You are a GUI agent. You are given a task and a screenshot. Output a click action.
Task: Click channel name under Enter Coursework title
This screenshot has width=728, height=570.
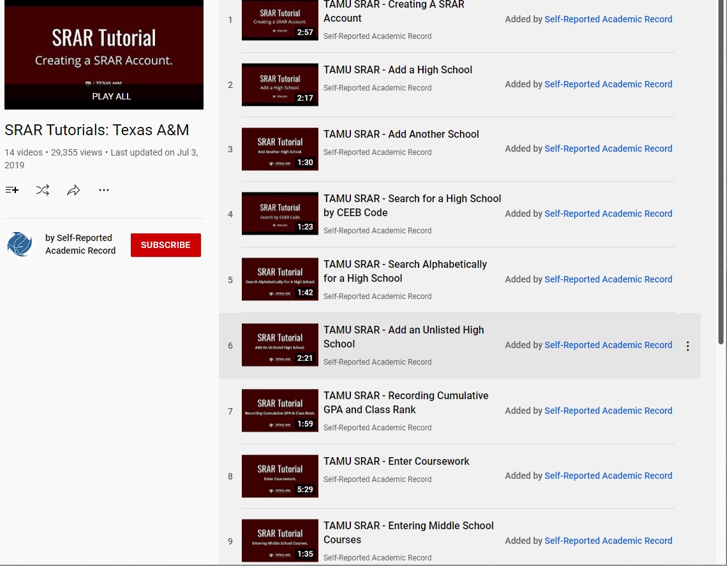point(378,479)
